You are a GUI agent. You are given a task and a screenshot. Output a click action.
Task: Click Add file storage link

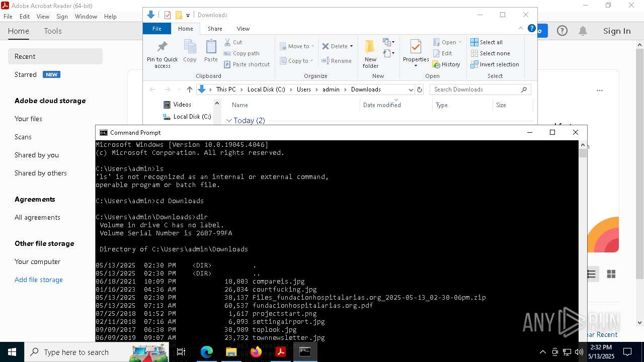39,280
